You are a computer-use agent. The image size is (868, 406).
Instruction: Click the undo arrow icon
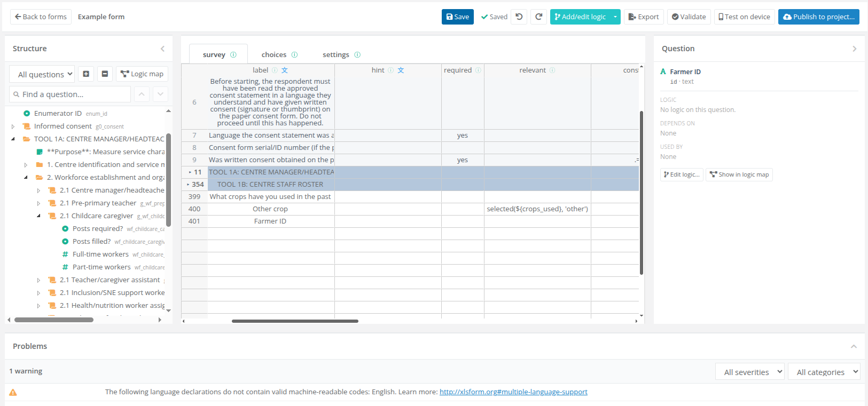pos(519,17)
